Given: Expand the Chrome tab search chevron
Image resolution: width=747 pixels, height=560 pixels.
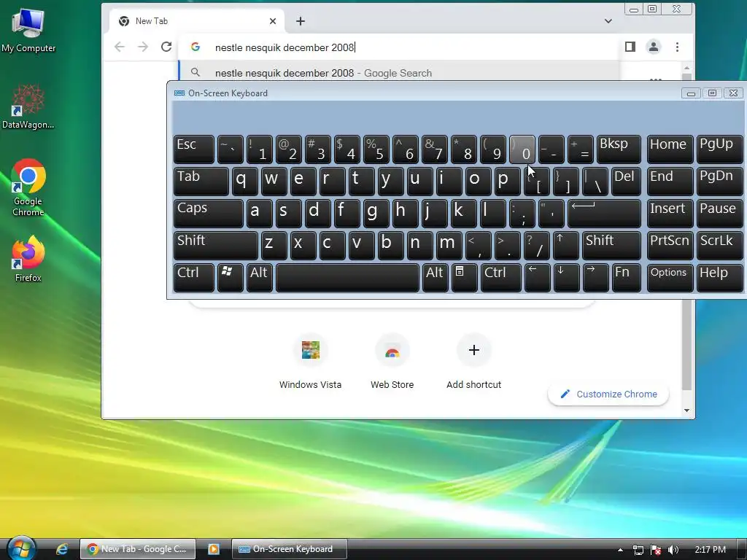Looking at the screenshot, I should tap(608, 21).
